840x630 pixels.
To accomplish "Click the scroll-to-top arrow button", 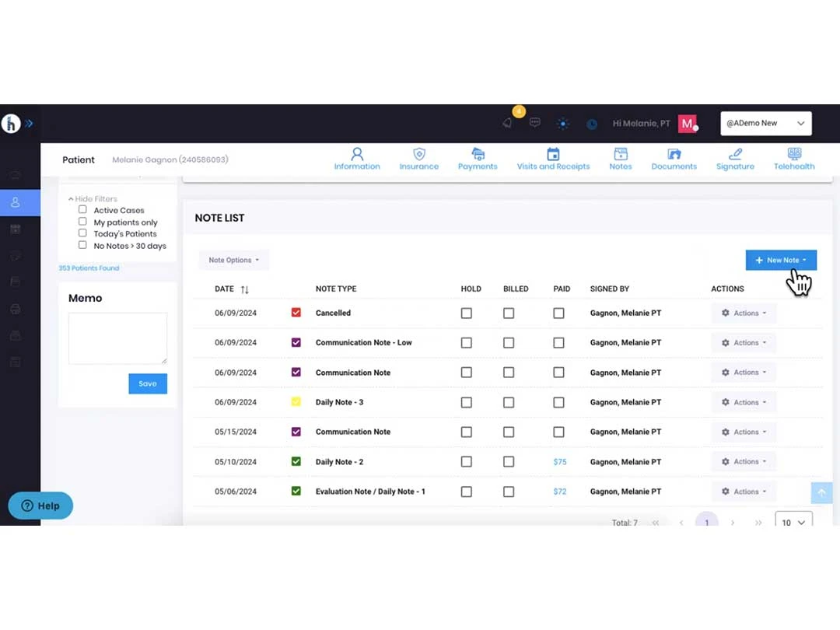I will coord(821,492).
